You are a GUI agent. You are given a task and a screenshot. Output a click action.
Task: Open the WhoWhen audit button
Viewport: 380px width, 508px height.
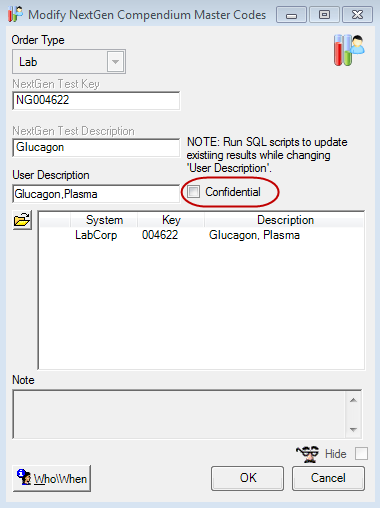(x=52, y=478)
